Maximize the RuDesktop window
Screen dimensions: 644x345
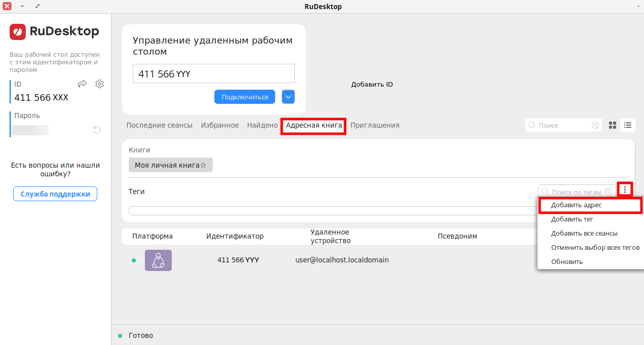pos(39,6)
